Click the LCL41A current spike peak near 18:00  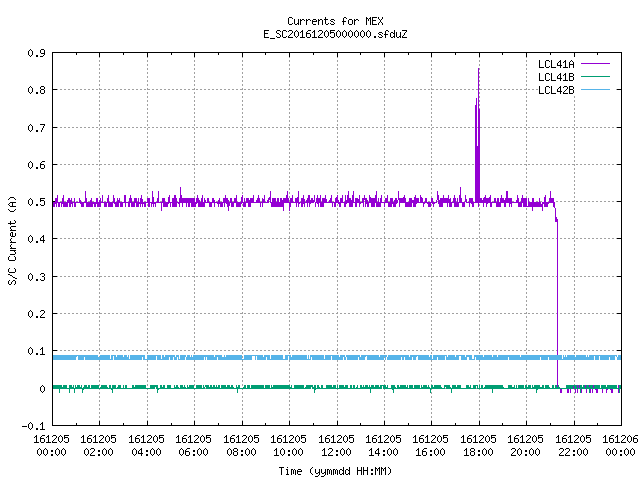pyautogui.click(x=478, y=69)
